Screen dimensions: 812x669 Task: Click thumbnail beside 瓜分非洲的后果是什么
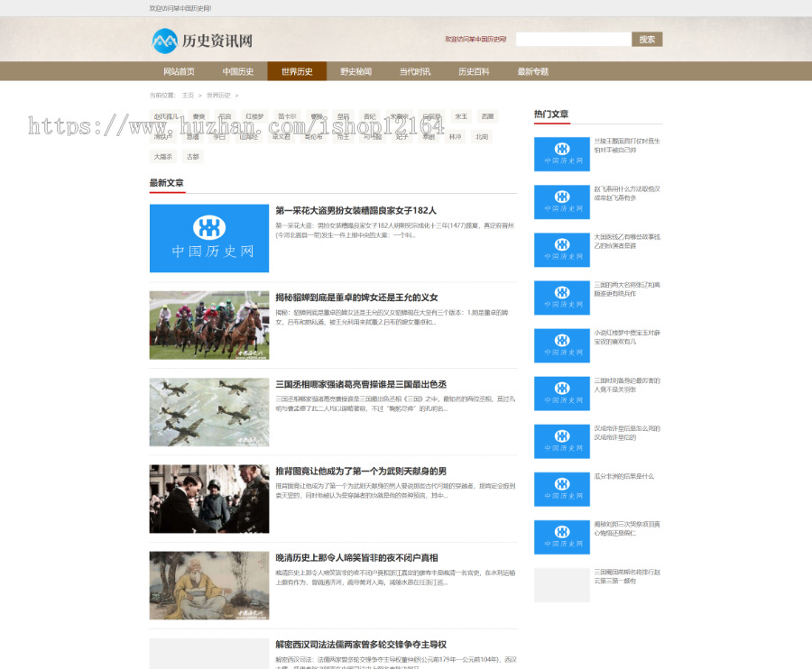[561, 490]
